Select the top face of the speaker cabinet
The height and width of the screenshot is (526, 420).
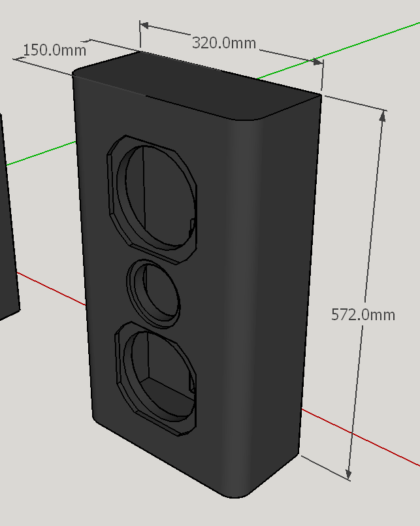click(x=198, y=86)
